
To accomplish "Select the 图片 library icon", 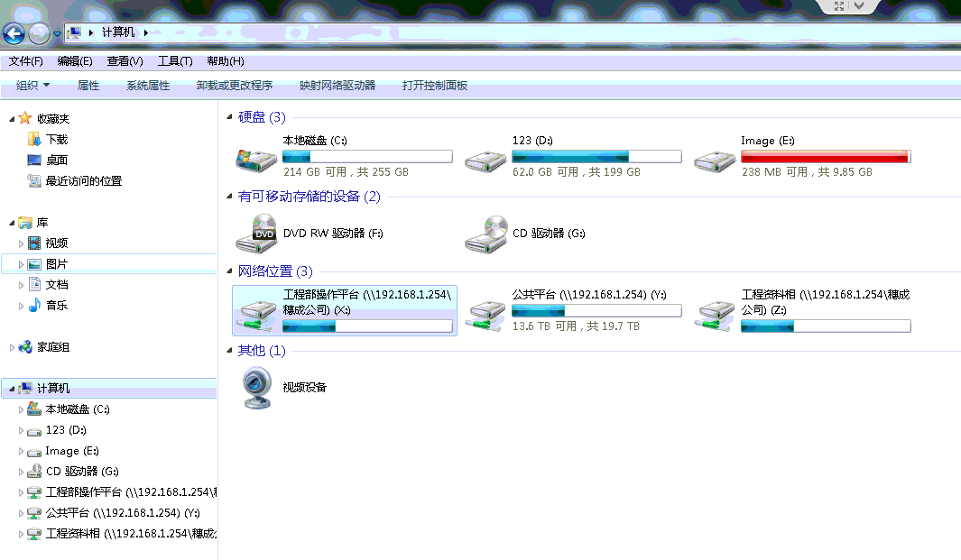I will pos(34,264).
